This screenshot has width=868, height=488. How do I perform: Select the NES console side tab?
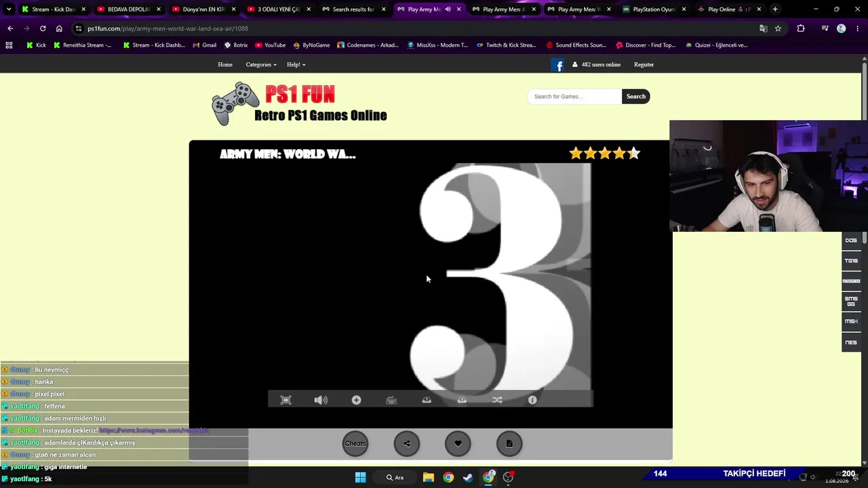(851, 342)
